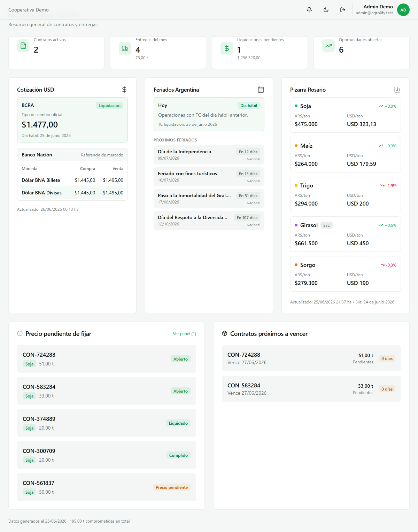
Task: Click the Feriados Argentina calendar icon
Action: click(261, 90)
